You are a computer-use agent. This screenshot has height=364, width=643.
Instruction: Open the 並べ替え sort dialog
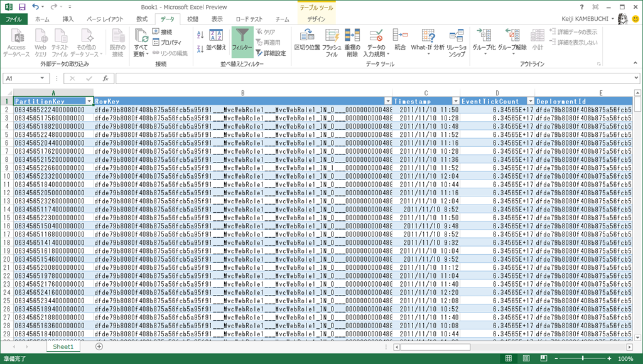pos(216,40)
